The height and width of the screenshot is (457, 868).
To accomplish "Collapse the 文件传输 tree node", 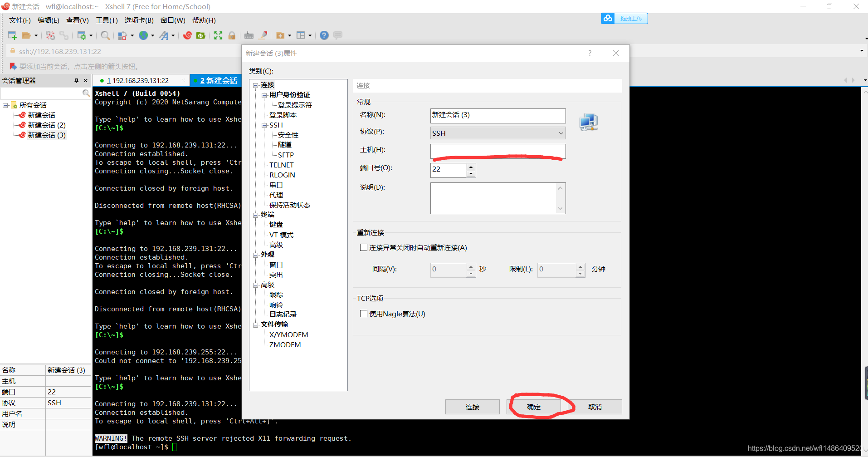I will click(x=256, y=324).
